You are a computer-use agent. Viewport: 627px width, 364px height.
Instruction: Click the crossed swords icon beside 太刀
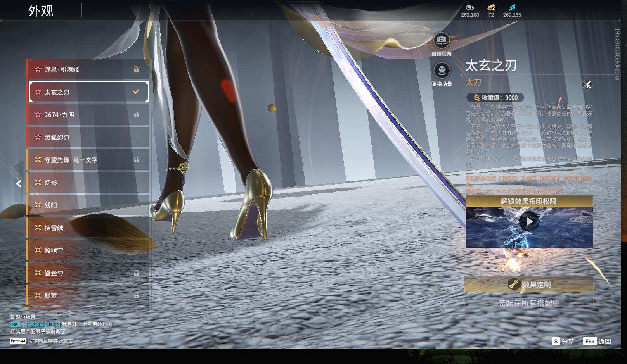(587, 85)
